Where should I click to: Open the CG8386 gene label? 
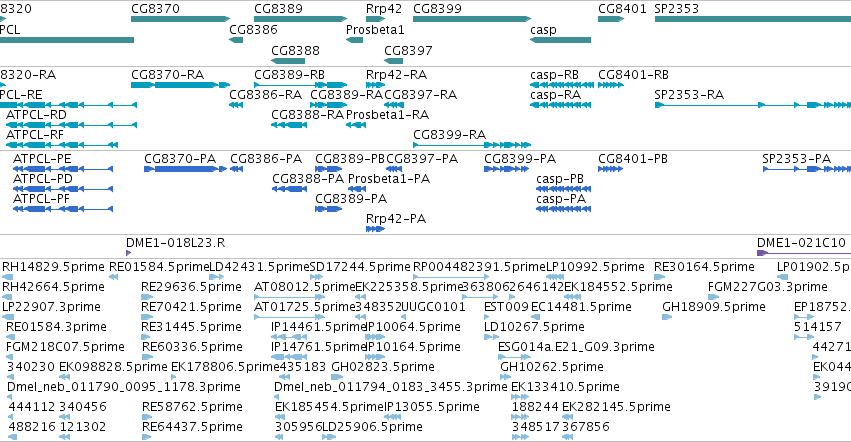tap(253, 29)
